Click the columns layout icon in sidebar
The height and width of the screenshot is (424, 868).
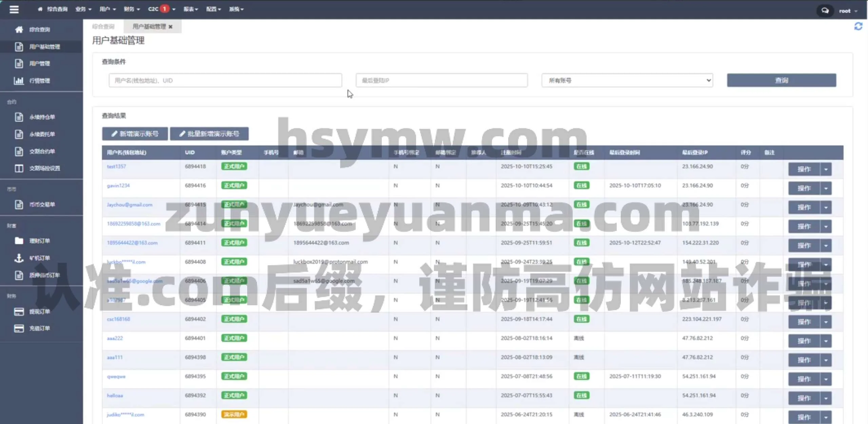click(x=19, y=168)
